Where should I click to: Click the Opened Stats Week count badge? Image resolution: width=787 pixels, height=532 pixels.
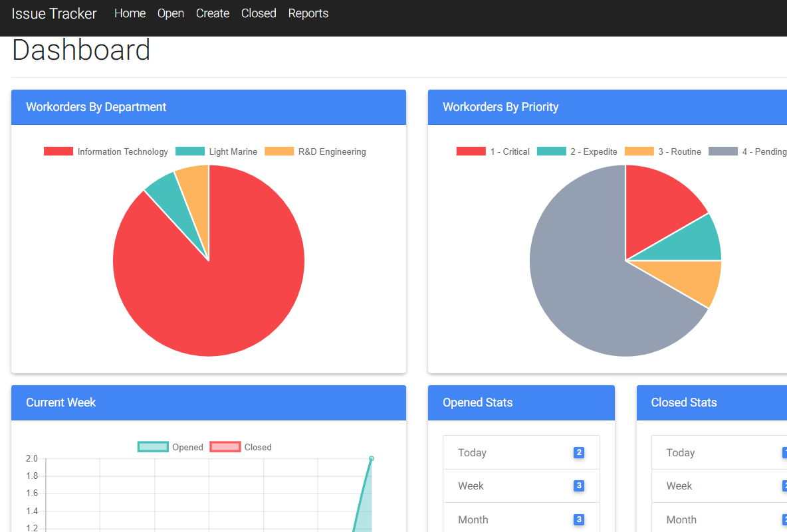[x=579, y=486]
